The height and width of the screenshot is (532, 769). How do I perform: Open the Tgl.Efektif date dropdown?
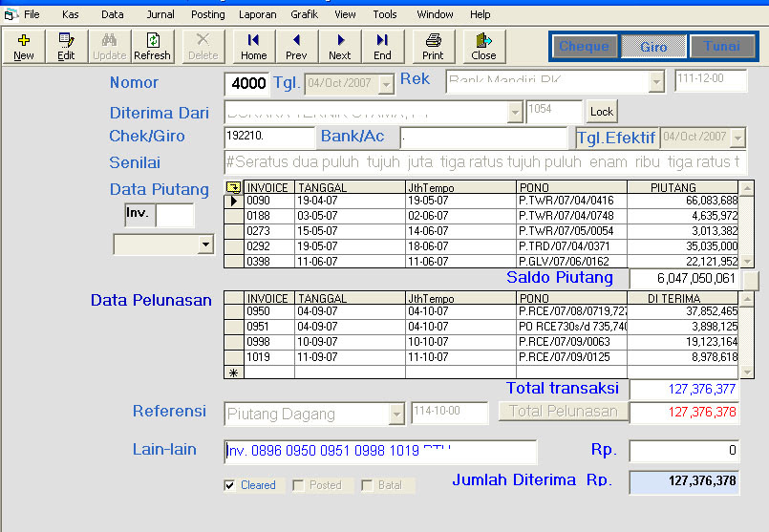(737, 138)
